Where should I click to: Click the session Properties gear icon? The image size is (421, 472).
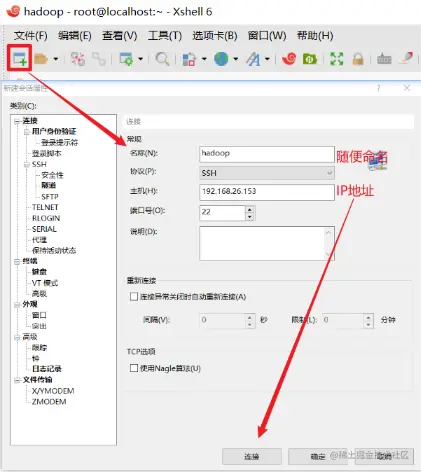126,59
